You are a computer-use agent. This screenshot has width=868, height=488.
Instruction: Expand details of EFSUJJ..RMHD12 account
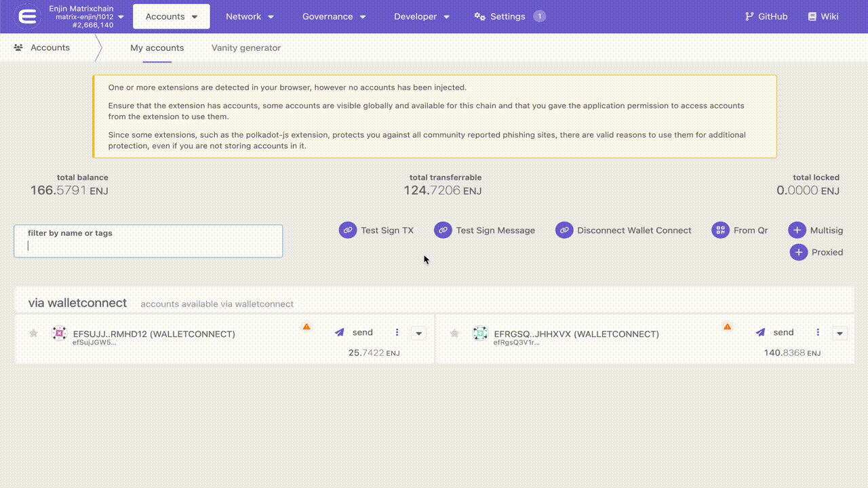(418, 333)
